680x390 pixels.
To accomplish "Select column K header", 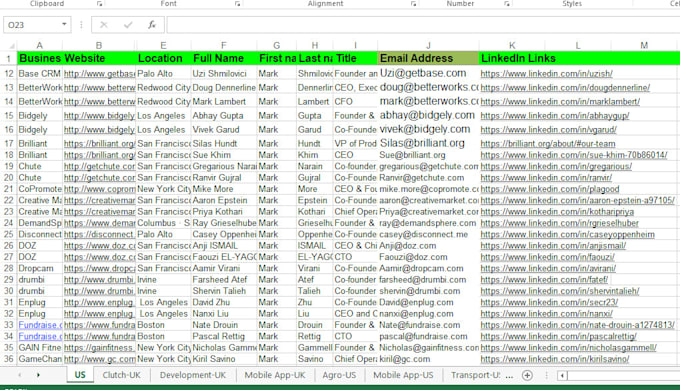I will 512,46.
